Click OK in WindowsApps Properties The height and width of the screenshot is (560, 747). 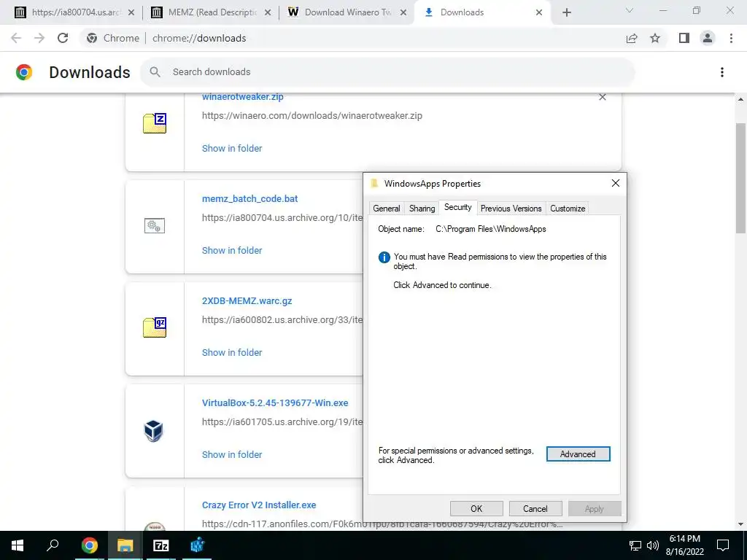476,508
